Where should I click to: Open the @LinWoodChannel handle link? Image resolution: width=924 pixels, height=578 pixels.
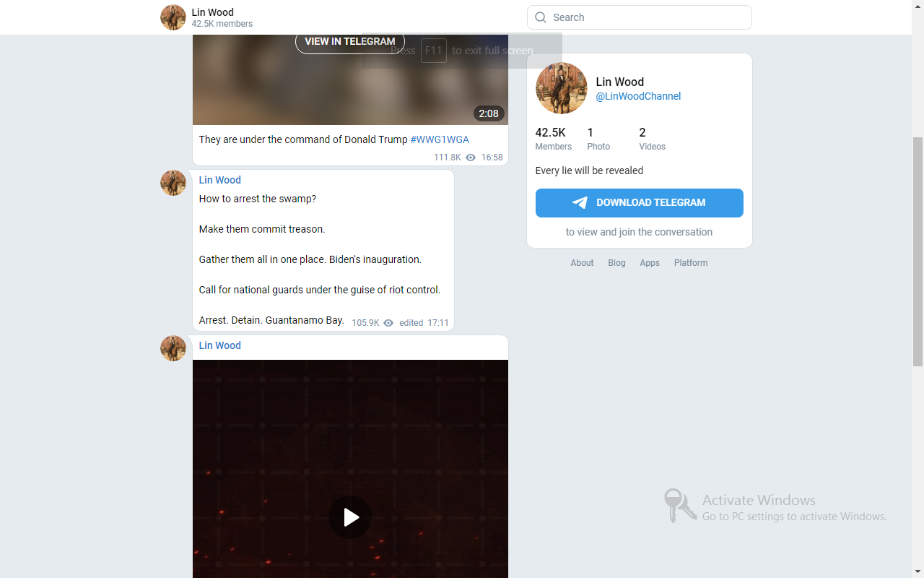click(638, 96)
